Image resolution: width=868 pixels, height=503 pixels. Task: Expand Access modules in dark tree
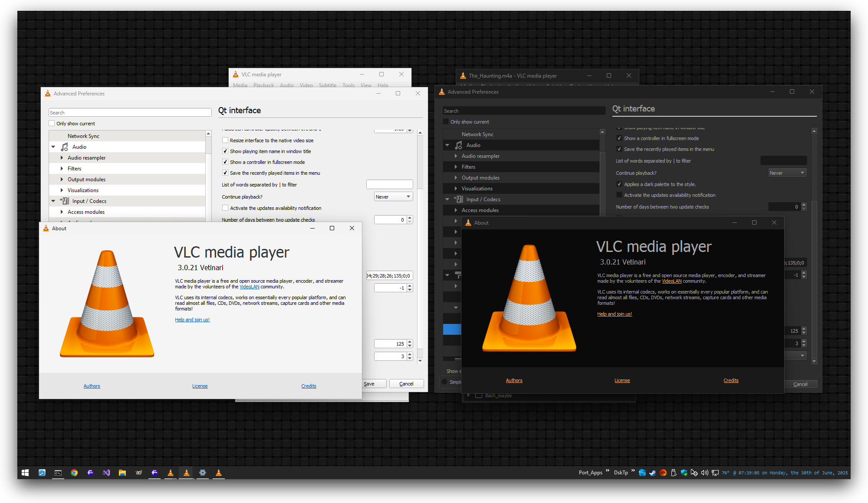456,210
